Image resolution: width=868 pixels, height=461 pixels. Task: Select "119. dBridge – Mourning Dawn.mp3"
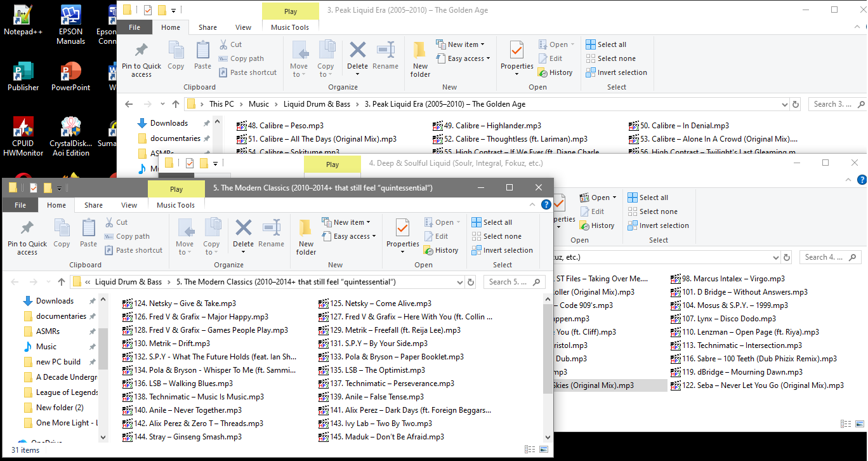[x=737, y=372]
